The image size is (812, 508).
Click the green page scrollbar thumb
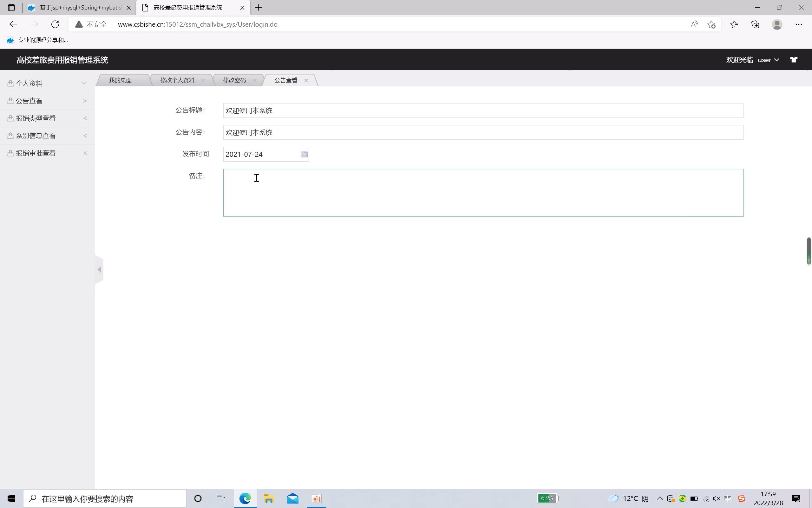809,251
